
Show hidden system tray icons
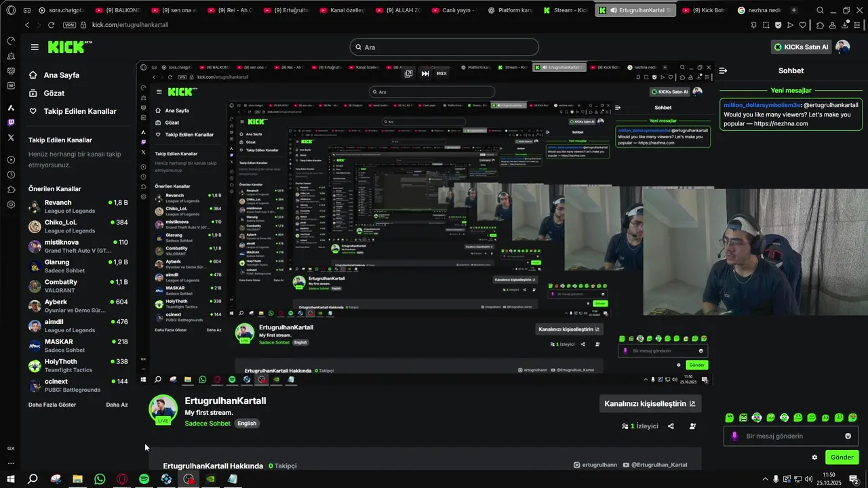[765, 479]
